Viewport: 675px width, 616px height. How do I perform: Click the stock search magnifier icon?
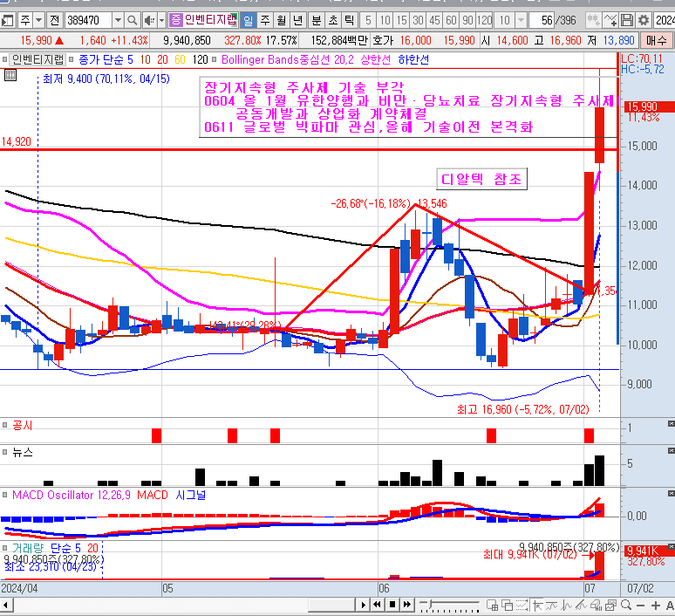coord(133,19)
